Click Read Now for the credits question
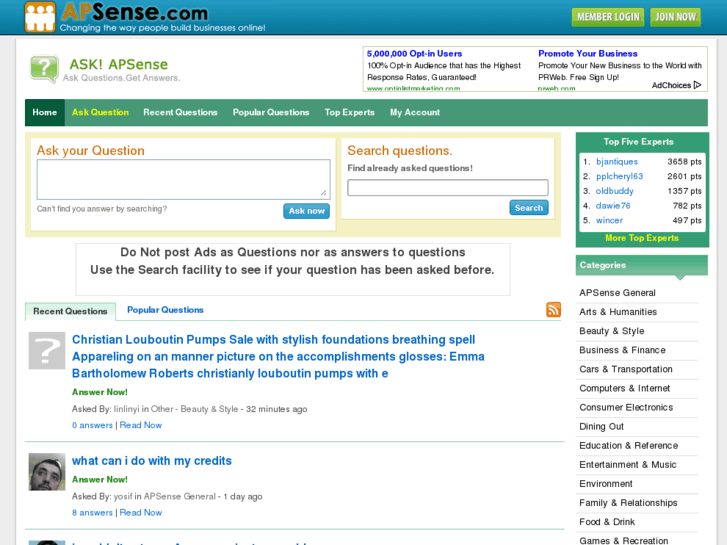The image size is (727, 545). [141, 513]
